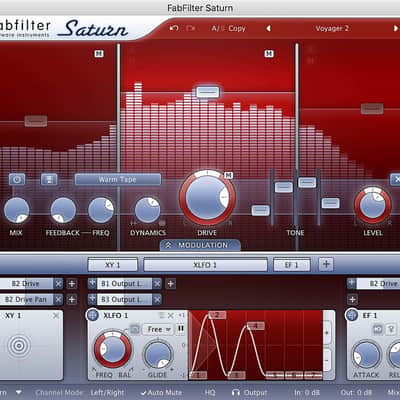Screen dimensions: 400x400
Task: Click the In: 0 dB readout
Action: click(307, 392)
